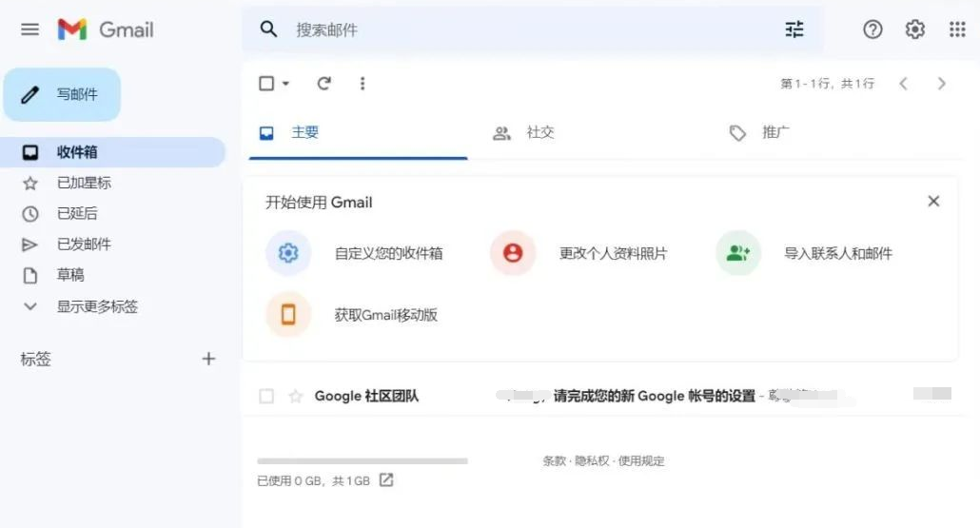Open the more options three-dot menu
This screenshot has height=528, width=980.
[363, 83]
